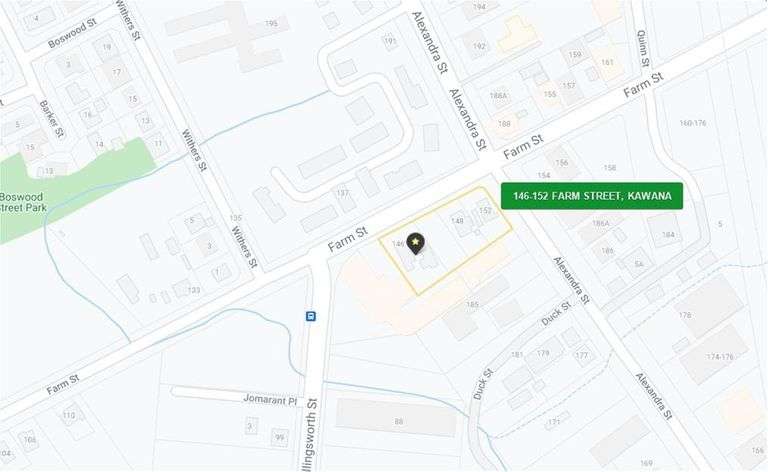Screen dimensions: 768x472
Task: Click the Boswood St street label
Action: 72,34
